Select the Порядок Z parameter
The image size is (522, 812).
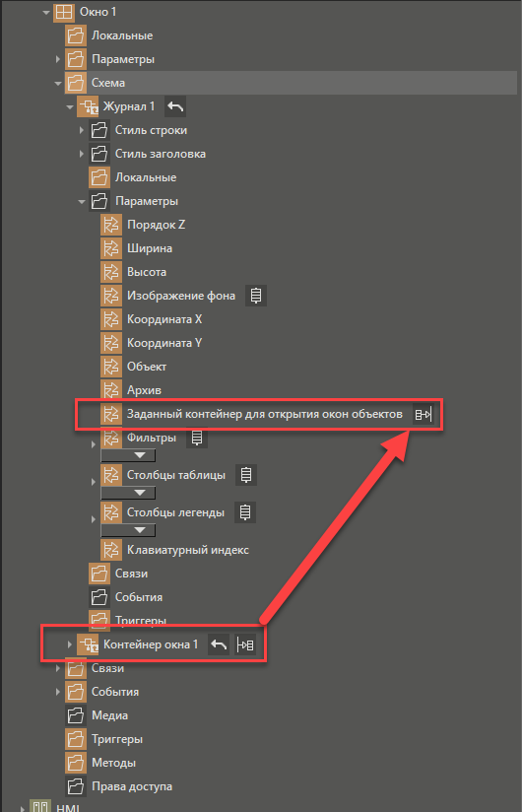(156, 225)
